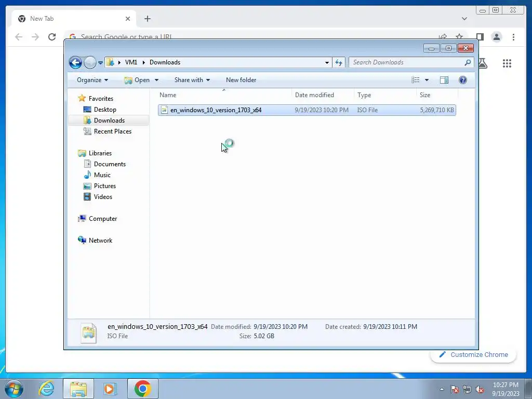
Task: Click the Date created value in details pane
Action: (390, 326)
